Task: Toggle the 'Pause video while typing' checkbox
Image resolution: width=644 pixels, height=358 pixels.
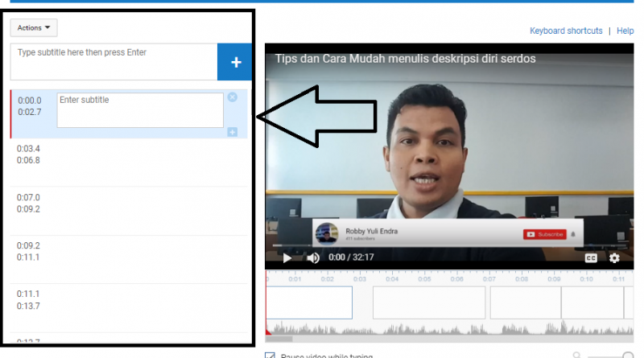Action: (270, 356)
